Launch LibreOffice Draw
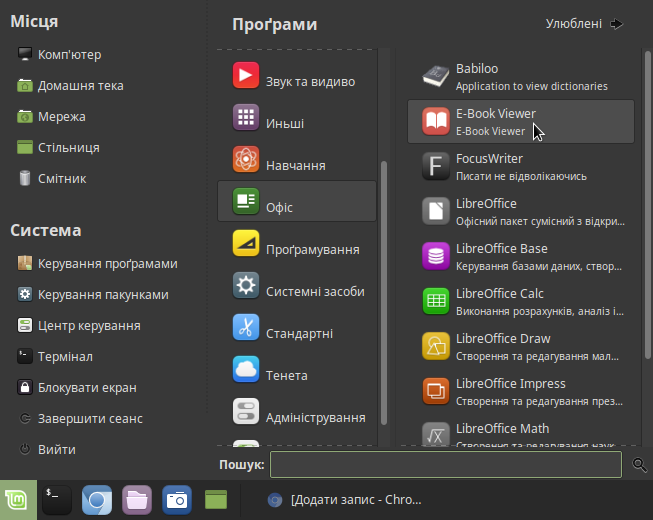This screenshot has height=520, width=653. point(520,346)
